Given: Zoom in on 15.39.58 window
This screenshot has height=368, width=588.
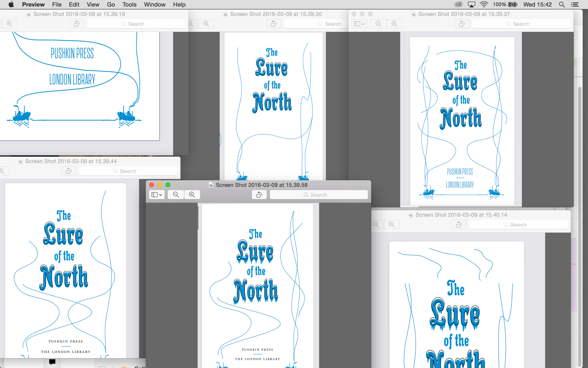Looking at the screenshot, I should pyautogui.click(x=192, y=194).
